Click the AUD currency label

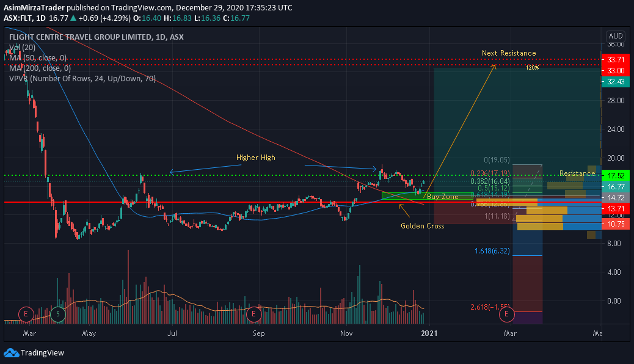[616, 35]
